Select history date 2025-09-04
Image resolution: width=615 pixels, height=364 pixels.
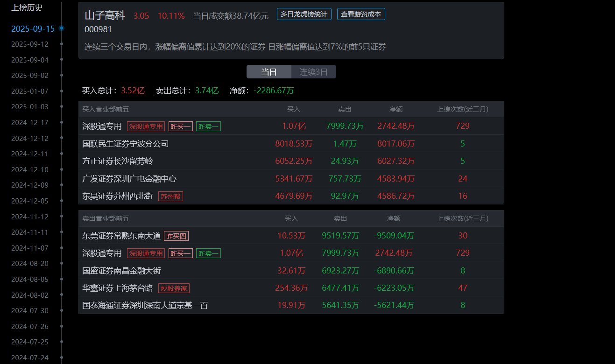click(30, 60)
